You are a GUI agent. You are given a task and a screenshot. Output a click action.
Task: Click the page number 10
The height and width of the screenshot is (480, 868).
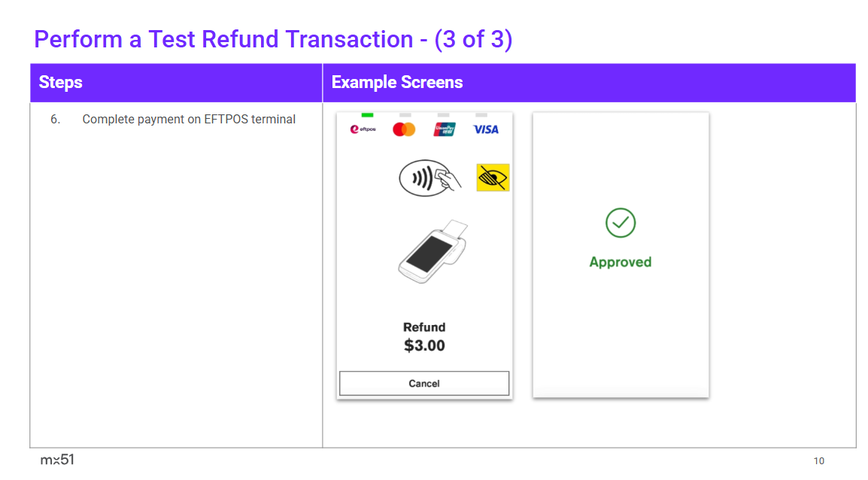tap(818, 460)
